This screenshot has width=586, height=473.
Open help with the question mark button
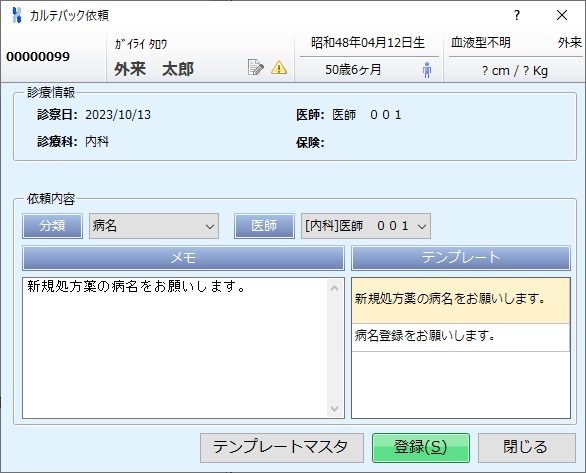click(x=516, y=15)
